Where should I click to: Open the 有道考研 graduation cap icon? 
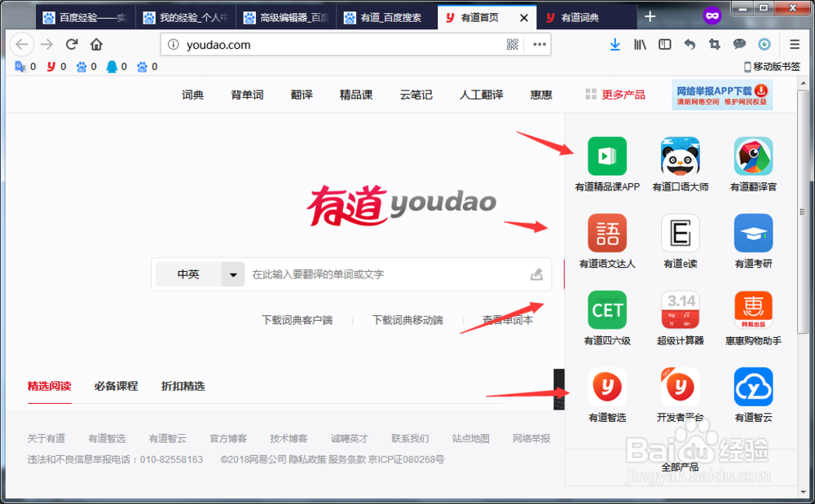pyautogui.click(x=753, y=233)
